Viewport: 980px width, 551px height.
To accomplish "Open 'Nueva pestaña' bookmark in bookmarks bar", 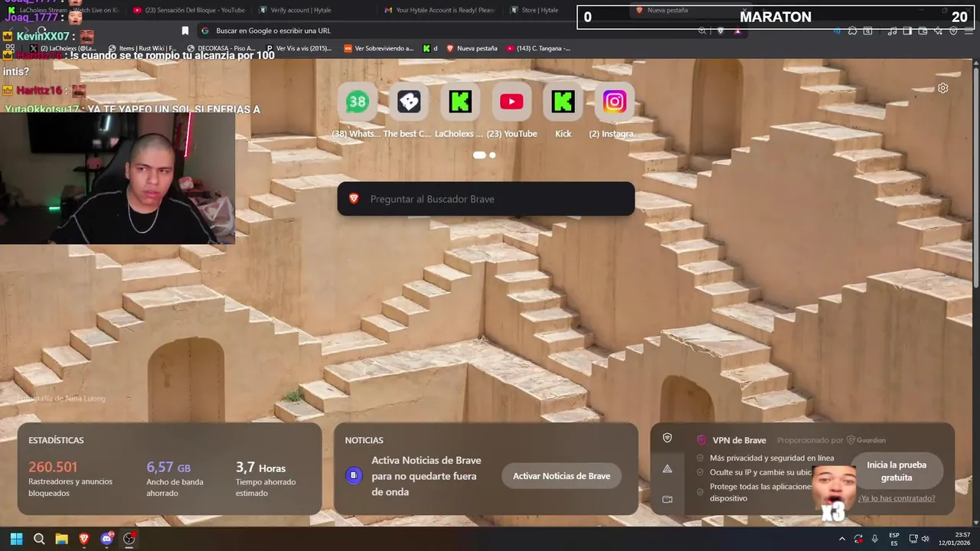I will [x=472, y=48].
